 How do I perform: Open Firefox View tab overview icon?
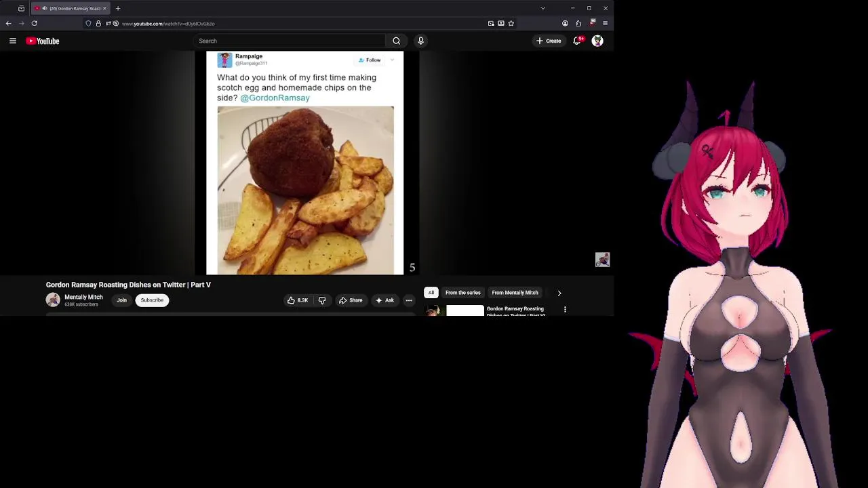(21, 8)
